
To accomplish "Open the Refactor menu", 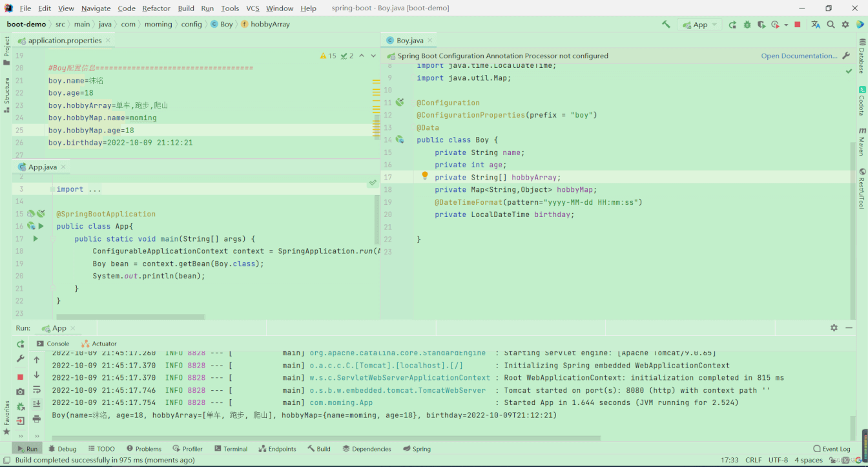I will tap(156, 8).
